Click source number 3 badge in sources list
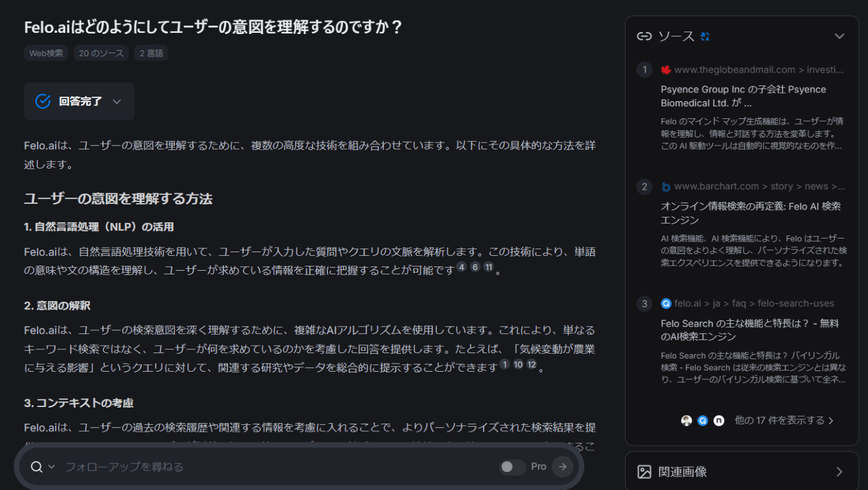The image size is (868, 490). [x=644, y=304]
